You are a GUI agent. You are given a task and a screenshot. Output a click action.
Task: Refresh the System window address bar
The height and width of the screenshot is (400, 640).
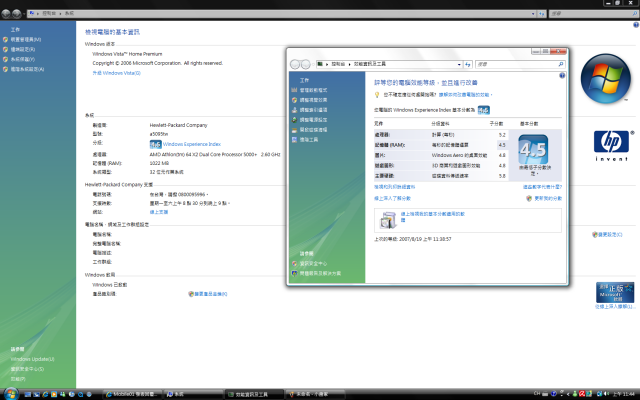(x=542, y=14)
